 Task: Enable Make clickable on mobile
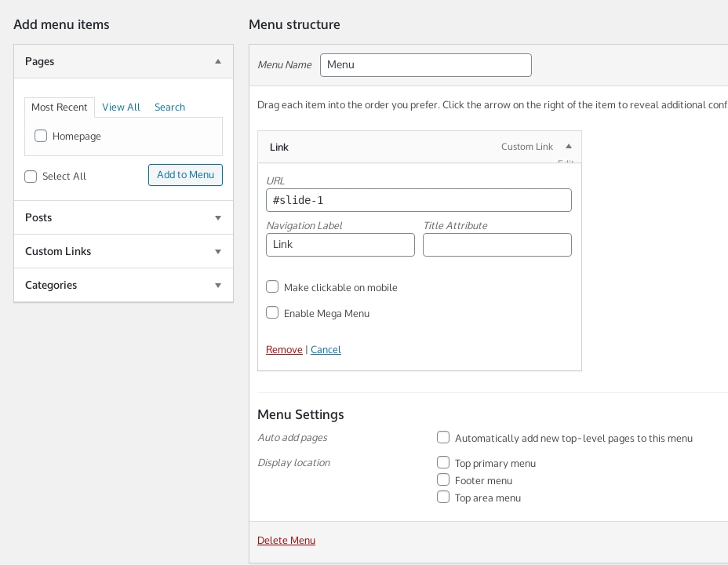(272, 287)
